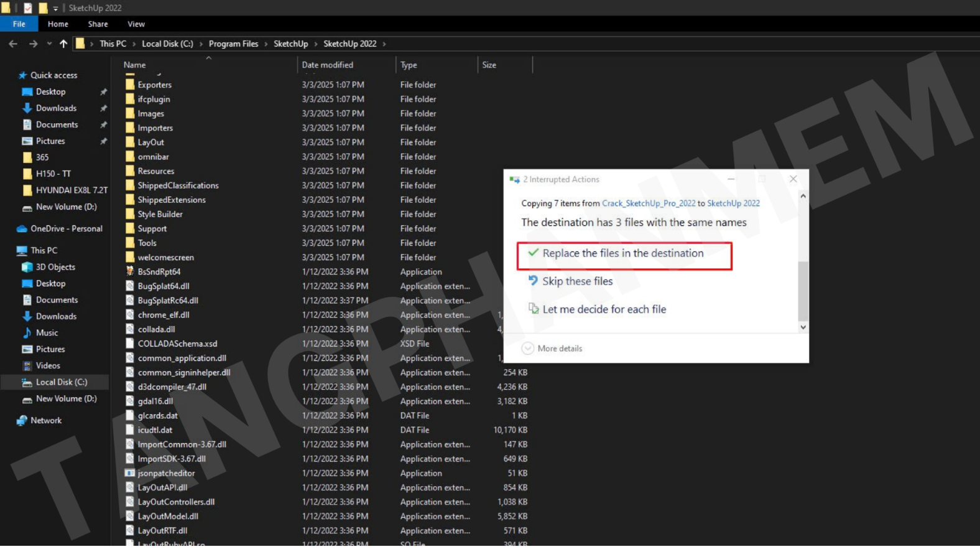980x552 pixels.
Task: Choose Replace the files in the destination
Action: 624,256
